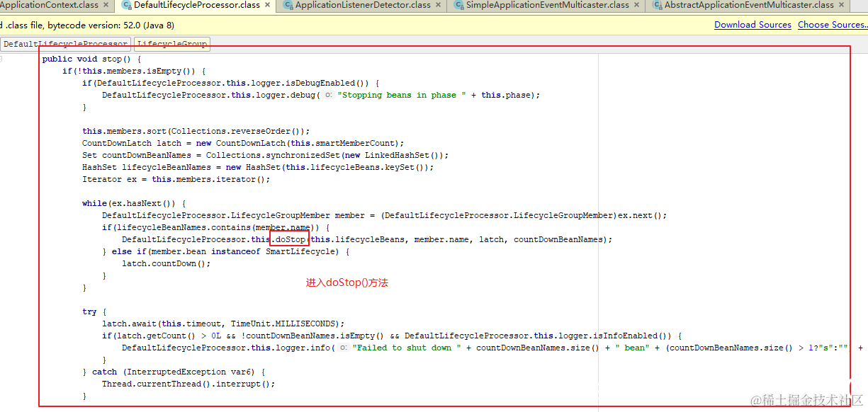Select the DefaultLifecycleProcessor.class tab
This screenshot has height=412, width=868.
[197, 5]
